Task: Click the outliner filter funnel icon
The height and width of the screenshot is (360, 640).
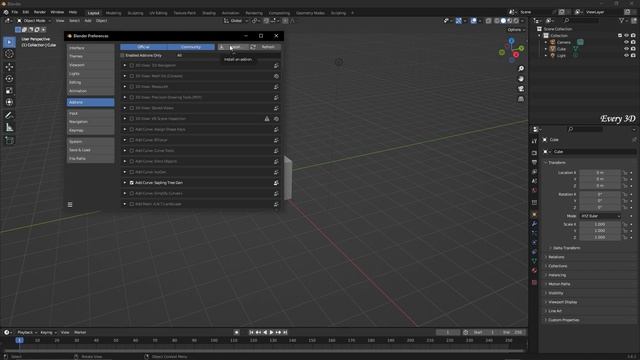Action: coord(621,20)
